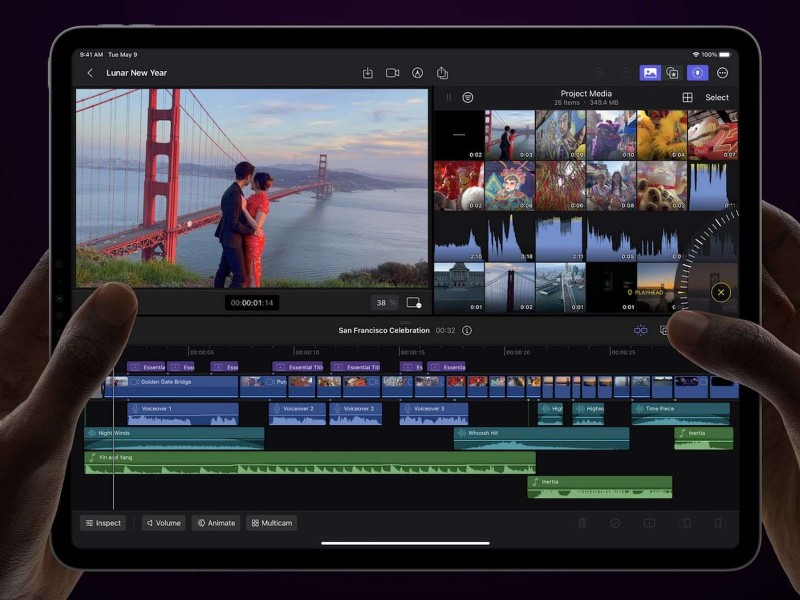Open the grid view icon next to Select

687,97
